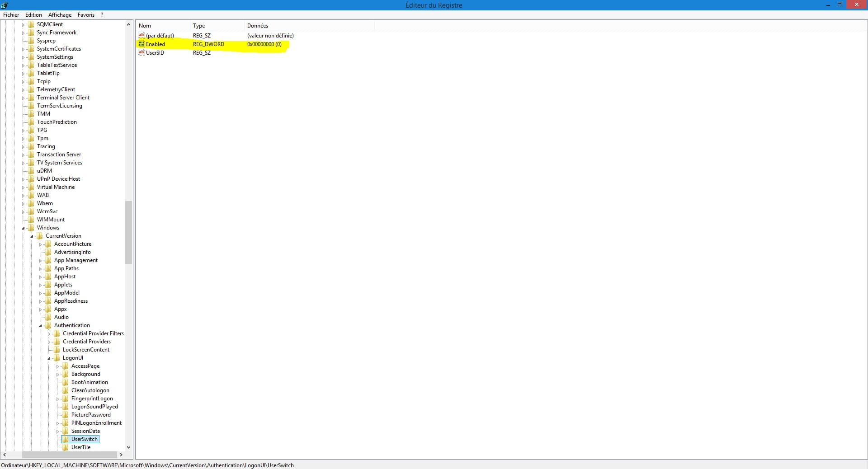Expand the Background tree node
This screenshot has width=868, height=469.
pyautogui.click(x=57, y=375)
